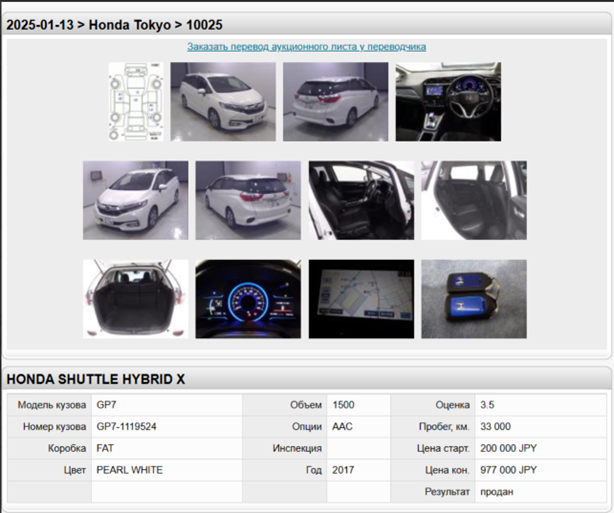The height and width of the screenshot is (513, 614).
Task: Select the chassis number GP7-1119524
Action: 126,426
